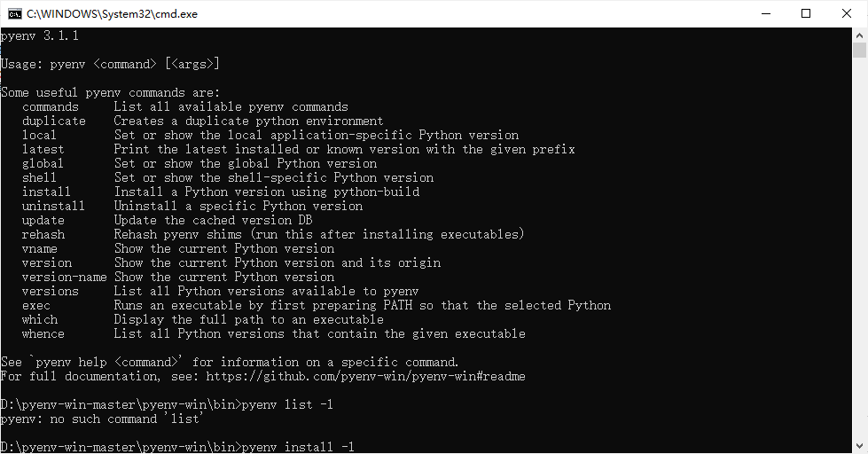Image resolution: width=868 pixels, height=454 pixels.
Task: Click the 'rehash' command name
Action: [43, 234]
